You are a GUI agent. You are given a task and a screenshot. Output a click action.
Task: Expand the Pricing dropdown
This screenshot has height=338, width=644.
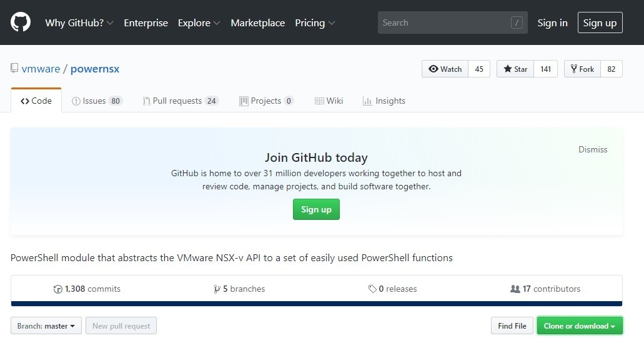(315, 22)
